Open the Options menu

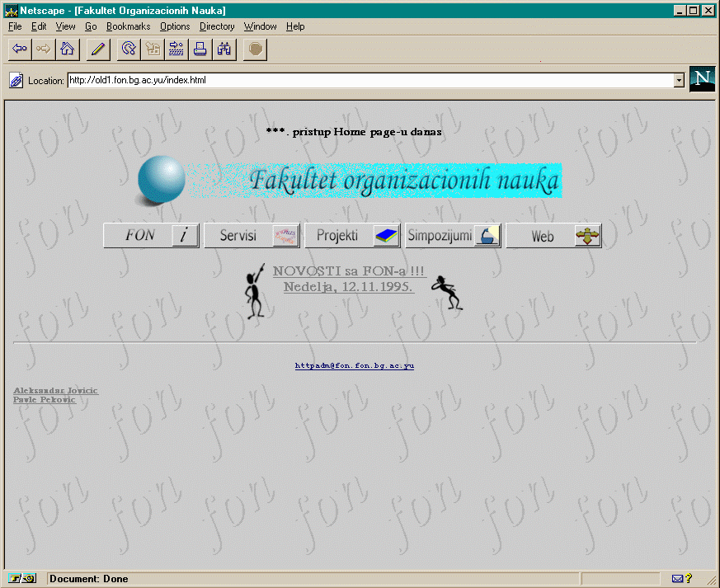click(x=175, y=26)
